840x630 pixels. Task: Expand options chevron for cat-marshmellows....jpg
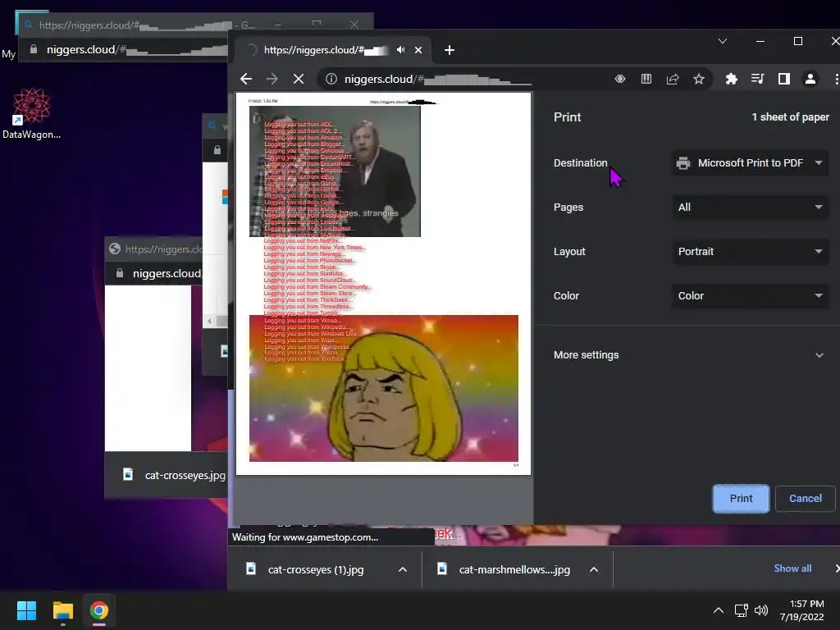tap(594, 569)
